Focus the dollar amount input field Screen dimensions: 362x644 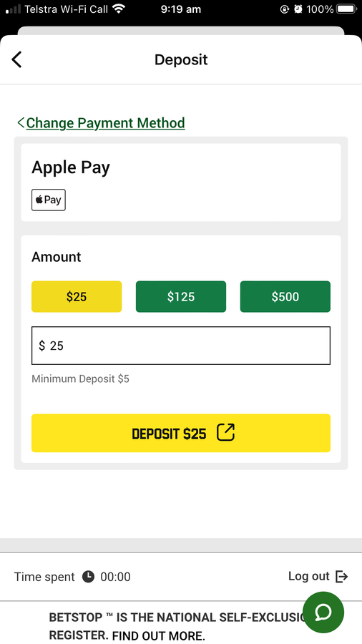[x=181, y=346]
